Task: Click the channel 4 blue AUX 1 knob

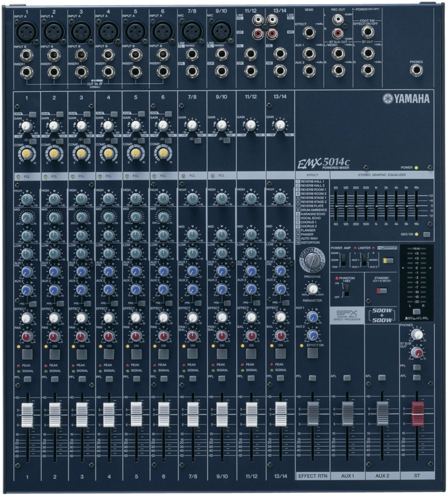Action: (x=108, y=272)
